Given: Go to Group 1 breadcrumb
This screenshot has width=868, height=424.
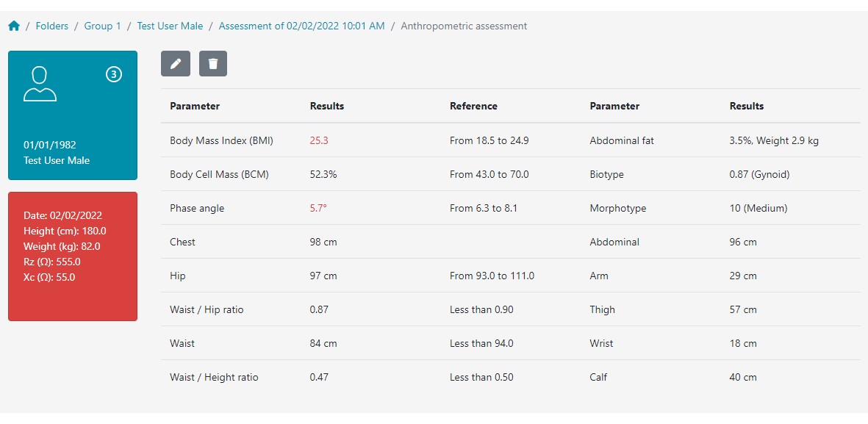Looking at the screenshot, I should tap(102, 26).
